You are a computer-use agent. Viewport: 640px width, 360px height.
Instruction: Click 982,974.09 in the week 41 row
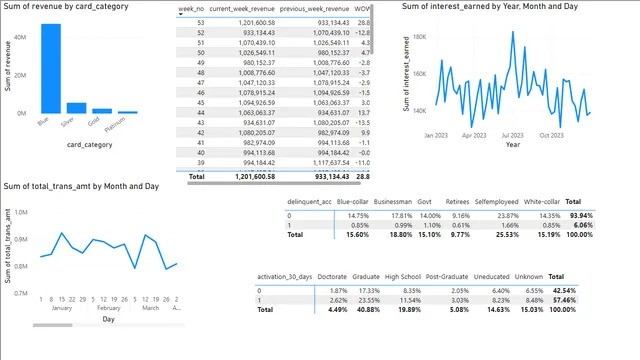[259, 143]
